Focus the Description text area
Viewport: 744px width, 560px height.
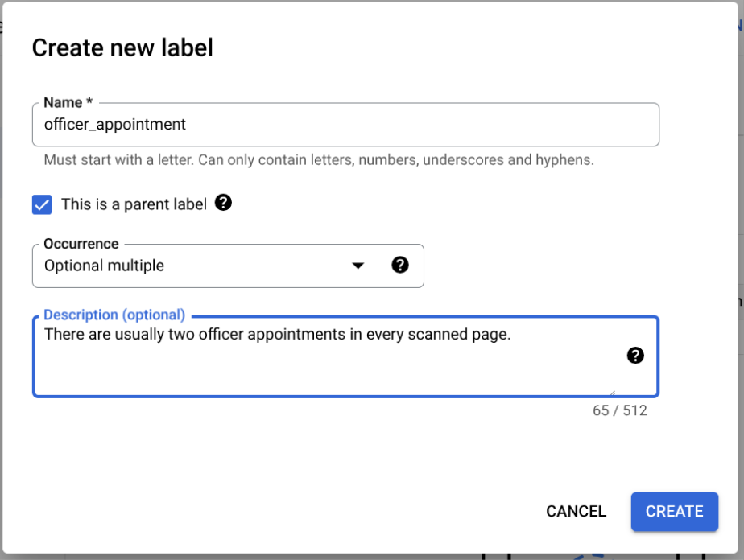click(x=322, y=366)
